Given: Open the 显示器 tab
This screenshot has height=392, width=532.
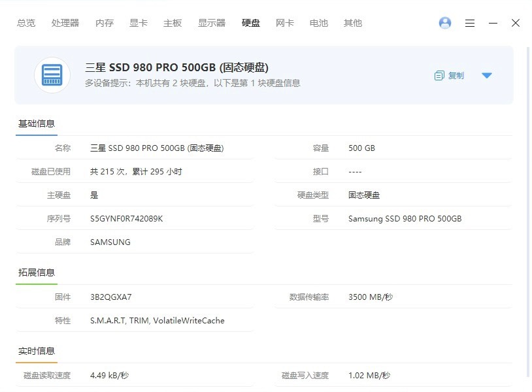Looking at the screenshot, I should coord(212,23).
